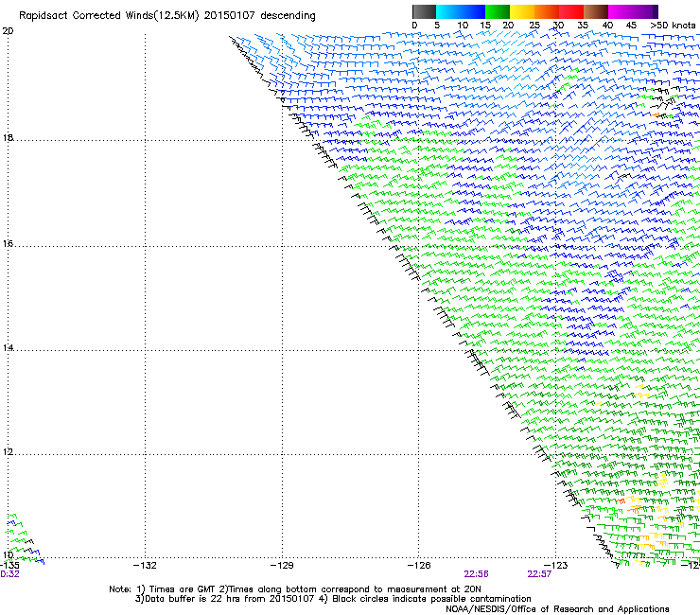Select the latitude axis label '14'
This screenshot has height=615, width=700.
point(8,347)
